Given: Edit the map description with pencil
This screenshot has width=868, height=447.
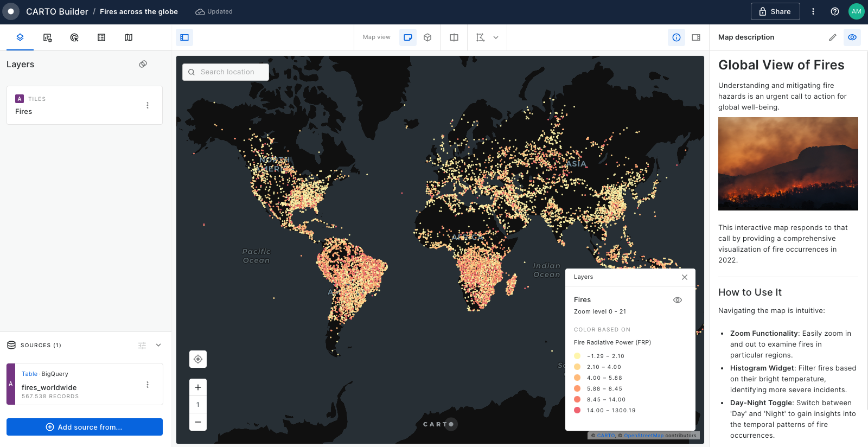Looking at the screenshot, I should tap(833, 37).
